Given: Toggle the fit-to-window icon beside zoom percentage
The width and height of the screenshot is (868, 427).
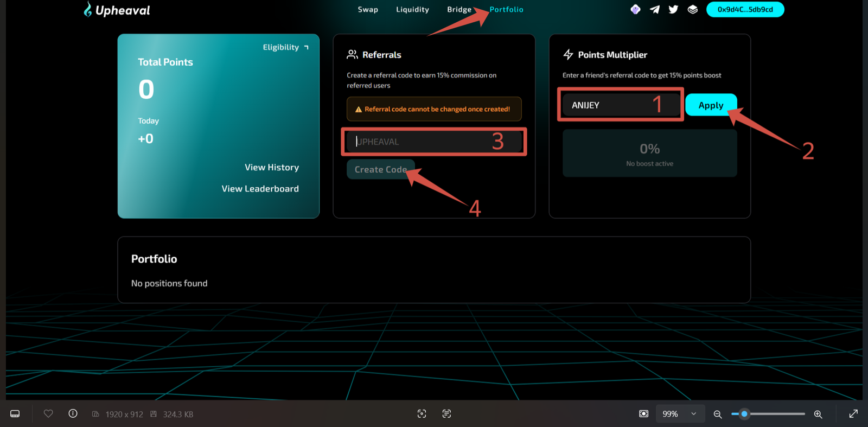Looking at the screenshot, I should click(x=643, y=414).
